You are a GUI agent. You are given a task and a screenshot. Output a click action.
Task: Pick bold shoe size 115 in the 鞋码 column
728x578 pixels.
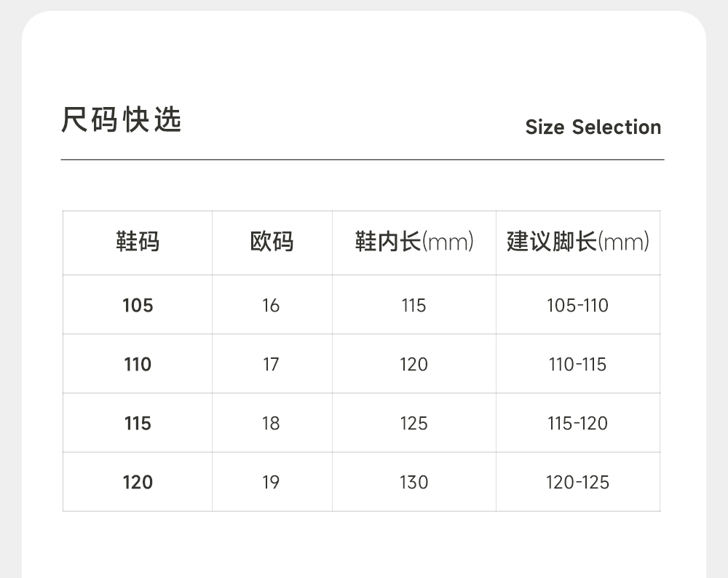138,424
